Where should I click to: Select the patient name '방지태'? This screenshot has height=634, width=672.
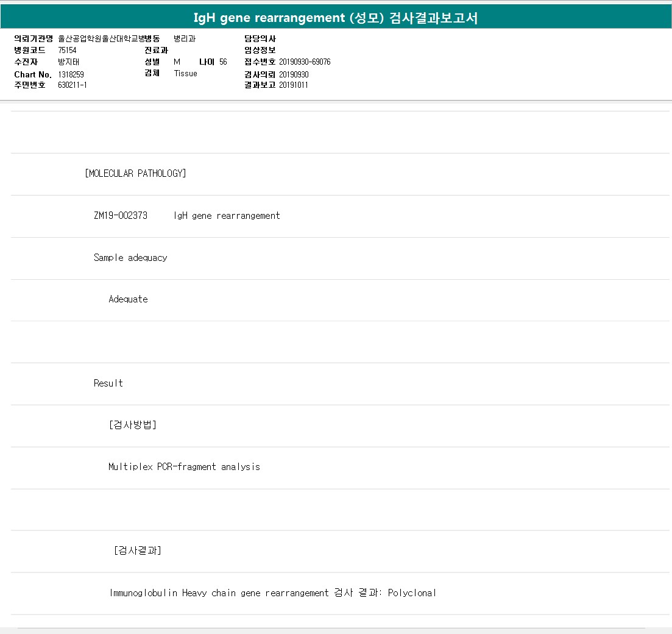click(x=69, y=62)
